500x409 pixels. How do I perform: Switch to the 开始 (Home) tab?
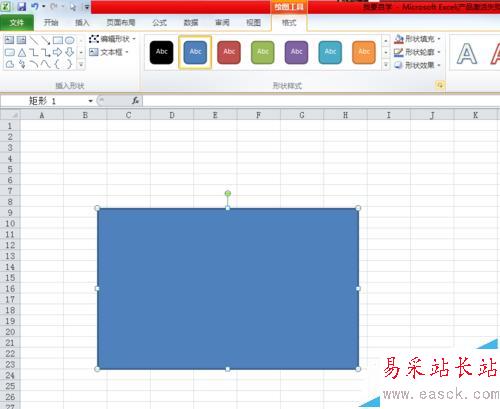pyautogui.click(x=51, y=23)
